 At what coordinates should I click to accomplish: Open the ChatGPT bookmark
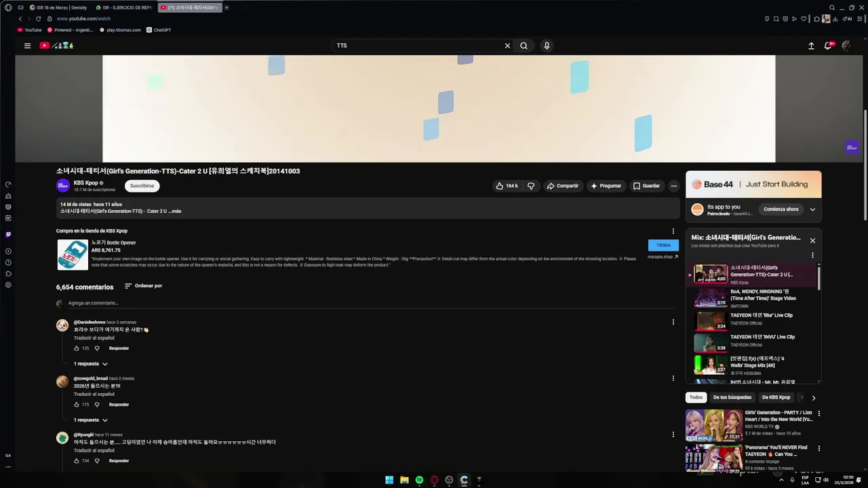point(159,30)
